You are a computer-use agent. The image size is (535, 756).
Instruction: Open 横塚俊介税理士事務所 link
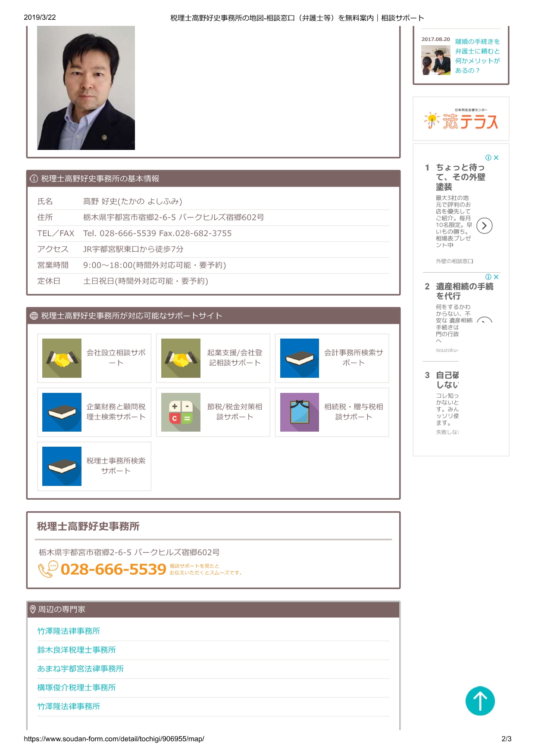click(76, 688)
